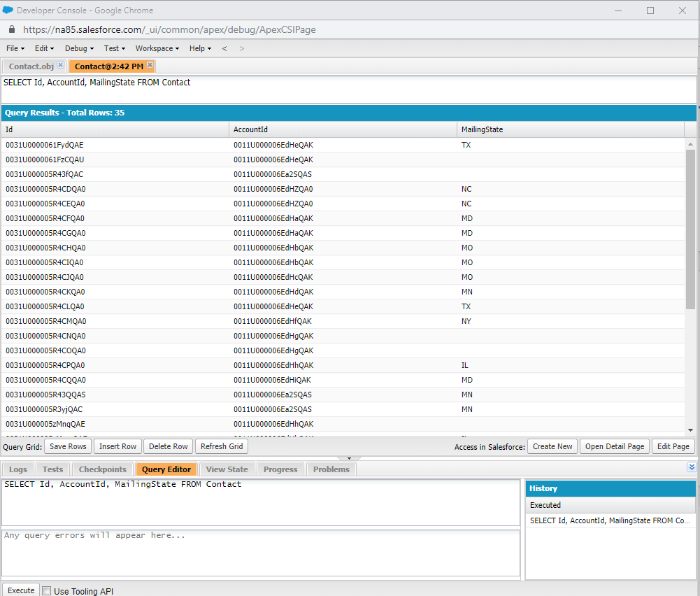
Task: Switch to Contact.obj tab
Action: click(31, 66)
